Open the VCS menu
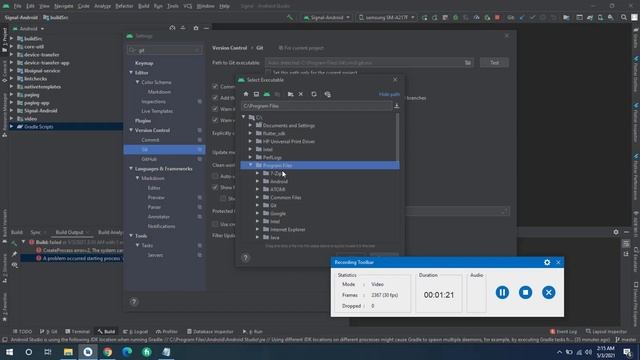 pyautogui.click(x=188, y=6)
